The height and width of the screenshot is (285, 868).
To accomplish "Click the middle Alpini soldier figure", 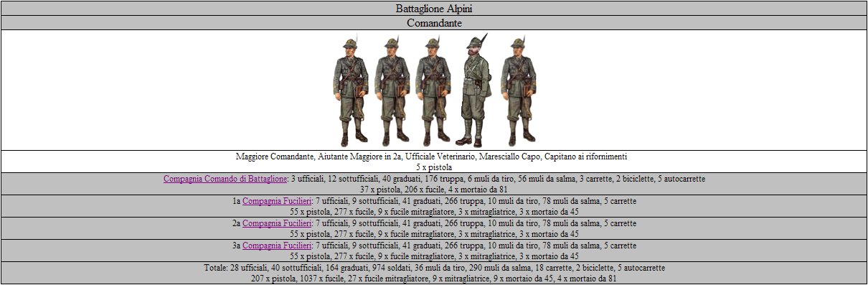I will [433, 91].
